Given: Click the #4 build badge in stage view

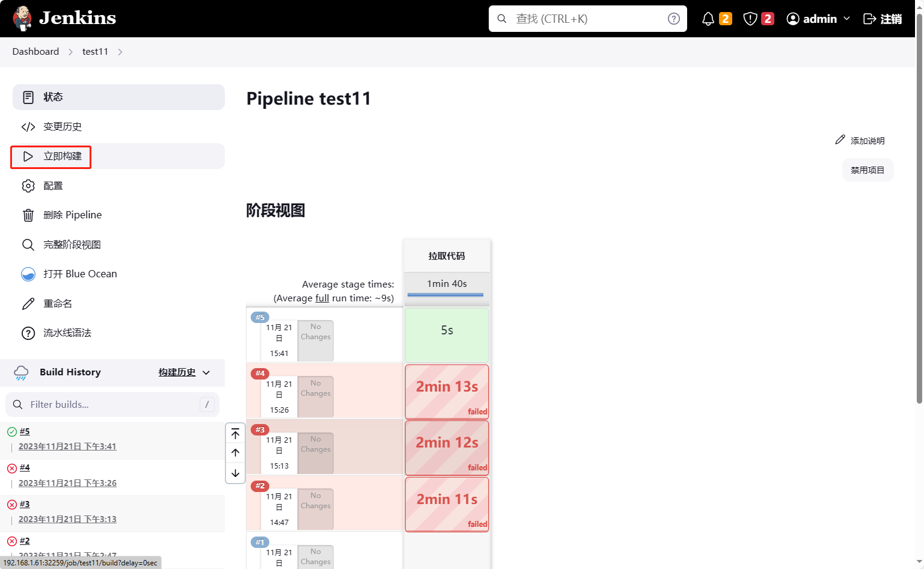Looking at the screenshot, I should 260,374.
